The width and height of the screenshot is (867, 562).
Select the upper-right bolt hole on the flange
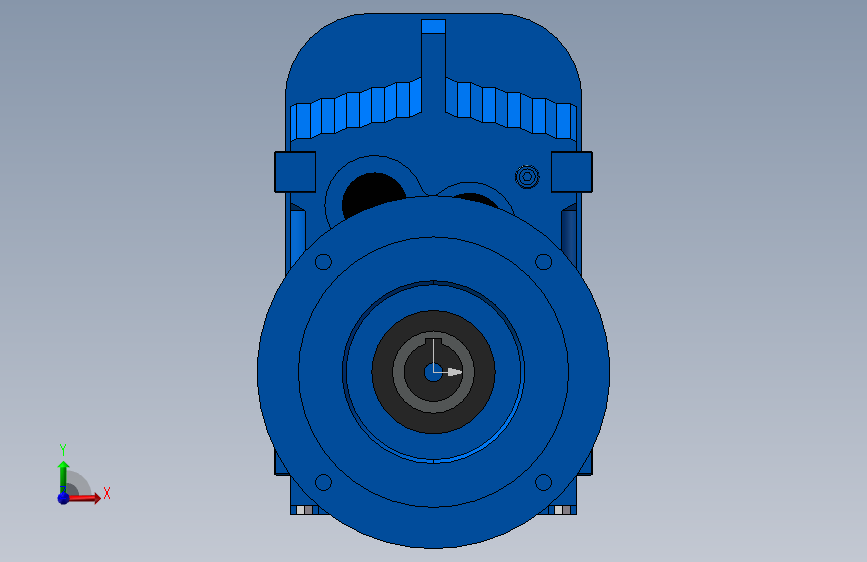pyautogui.click(x=544, y=262)
